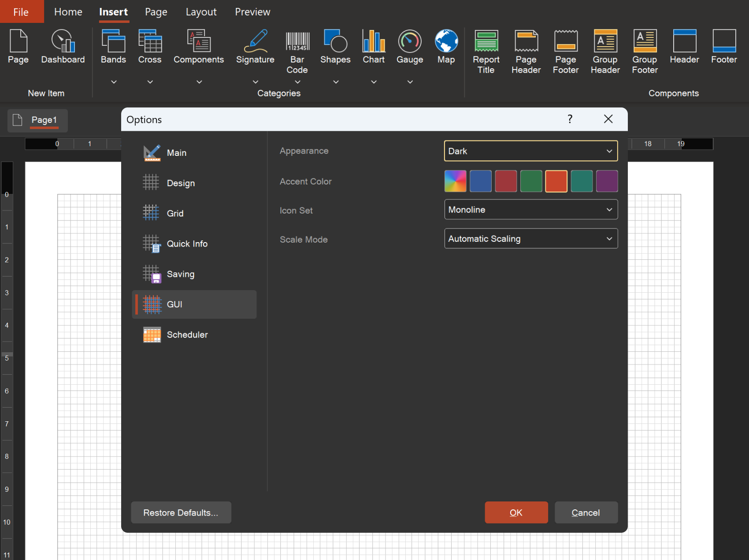Insert a Report Title band
The height and width of the screenshot is (560, 749).
(x=486, y=52)
